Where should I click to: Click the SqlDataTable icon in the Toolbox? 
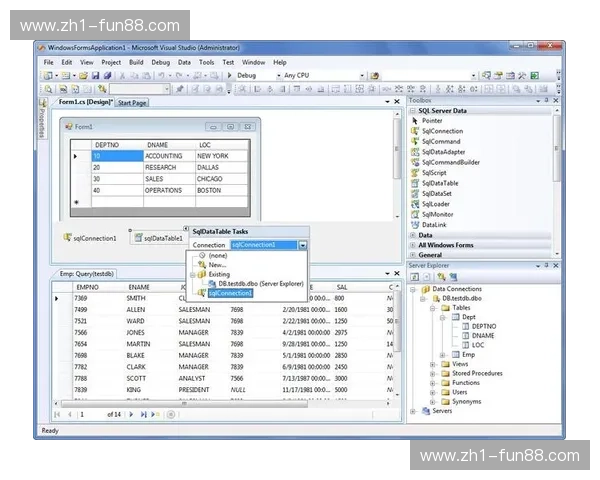coord(415,183)
